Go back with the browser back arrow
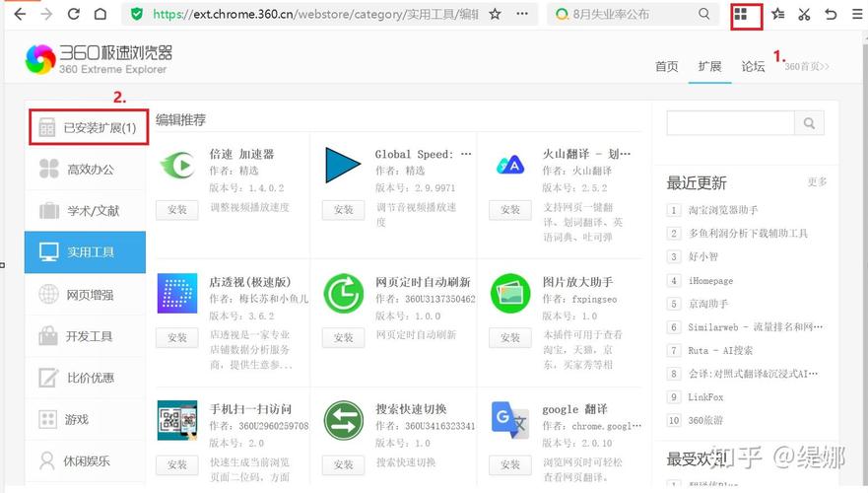 pos(20,14)
